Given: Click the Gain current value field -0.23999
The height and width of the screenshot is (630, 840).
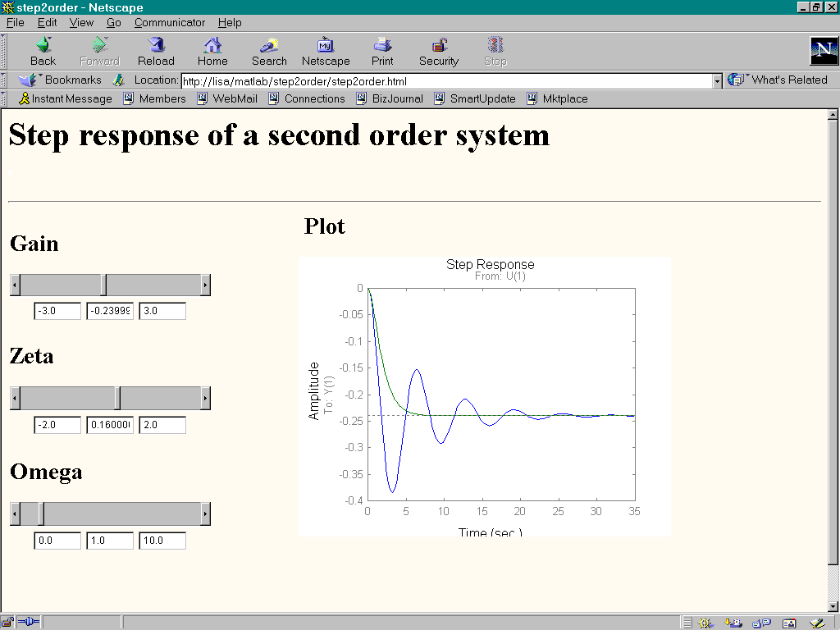Looking at the screenshot, I should click(110, 311).
